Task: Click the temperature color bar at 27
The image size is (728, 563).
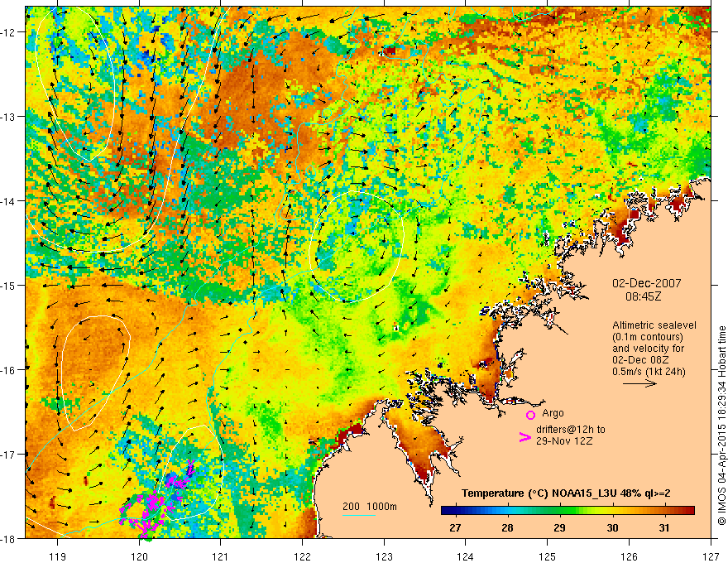Action: [x=455, y=511]
